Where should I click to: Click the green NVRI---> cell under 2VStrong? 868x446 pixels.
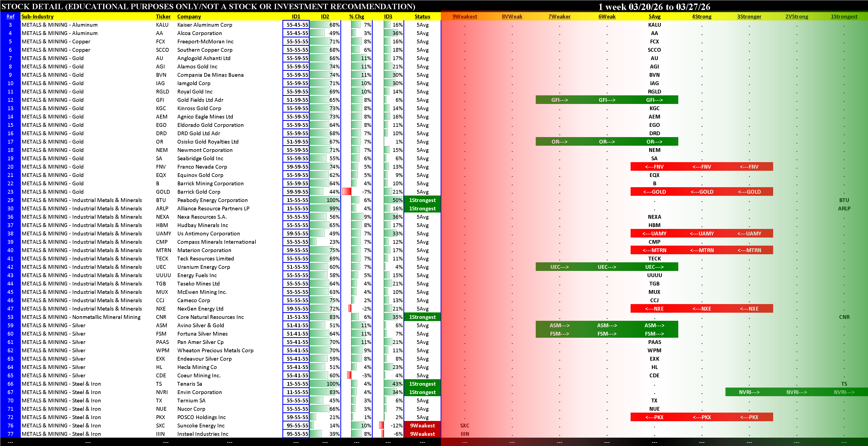click(x=797, y=392)
